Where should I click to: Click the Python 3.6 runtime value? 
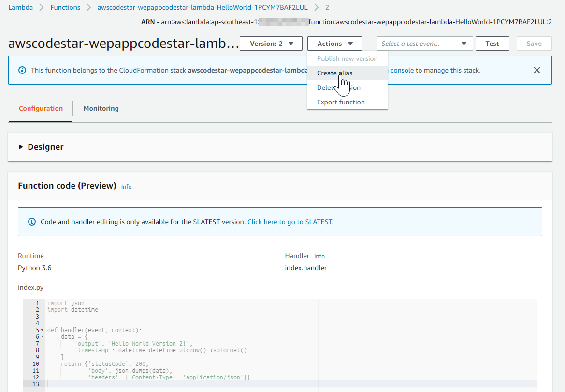click(35, 268)
